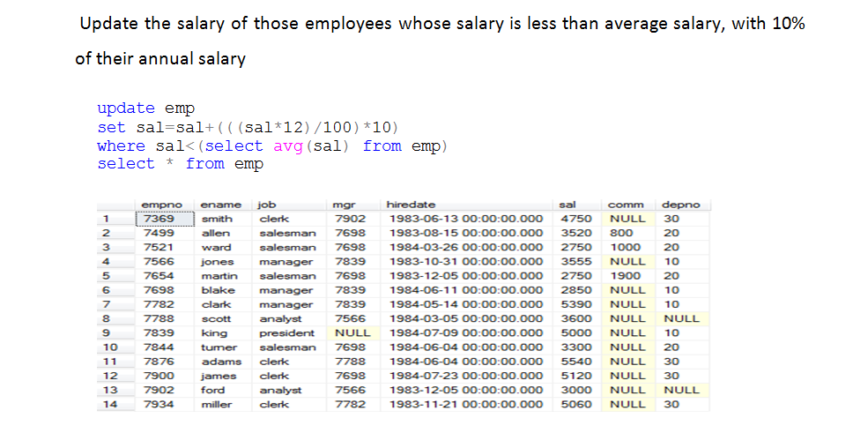Click ford's NULL depno cell
This screenshot has height=433, width=868.
(x=683, y=391)
